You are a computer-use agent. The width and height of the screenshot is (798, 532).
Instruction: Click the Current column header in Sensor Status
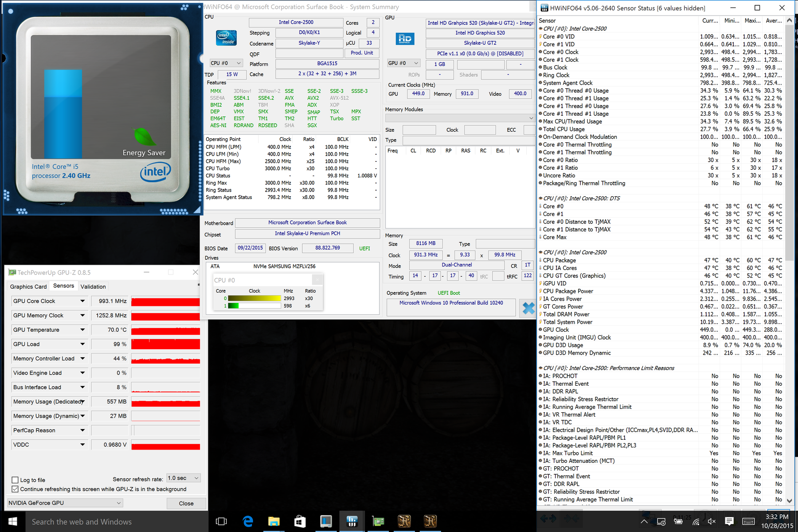coord(710,20)
